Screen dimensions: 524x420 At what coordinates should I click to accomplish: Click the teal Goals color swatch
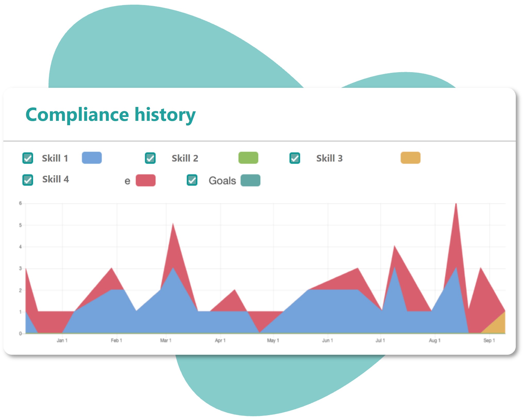tap(250, 180)
